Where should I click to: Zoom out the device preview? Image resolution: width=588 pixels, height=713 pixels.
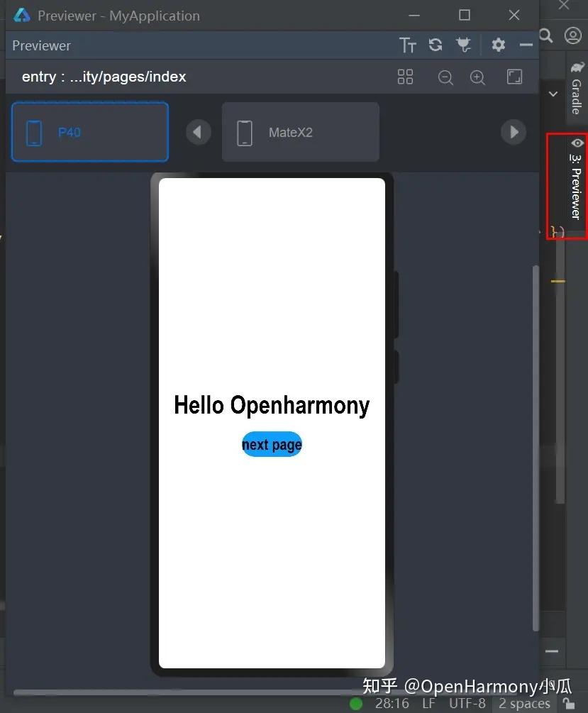coord(445,77)
